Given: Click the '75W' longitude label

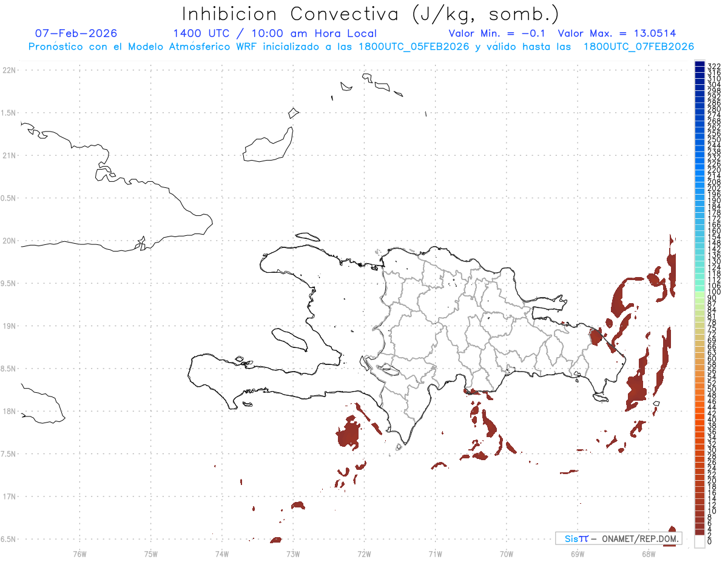Looking at the screenshot, I should pos(151,554).
